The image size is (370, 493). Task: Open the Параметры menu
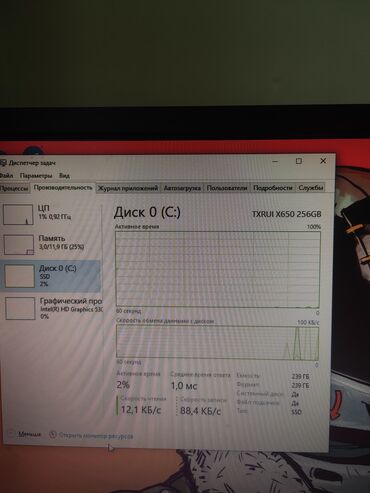coord(36,175)
